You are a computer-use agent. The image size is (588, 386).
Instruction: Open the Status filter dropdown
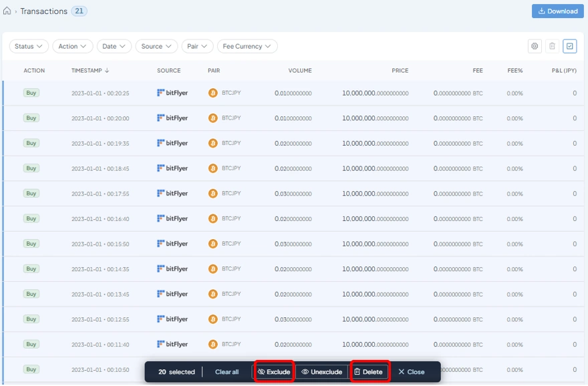pos(29,46)
